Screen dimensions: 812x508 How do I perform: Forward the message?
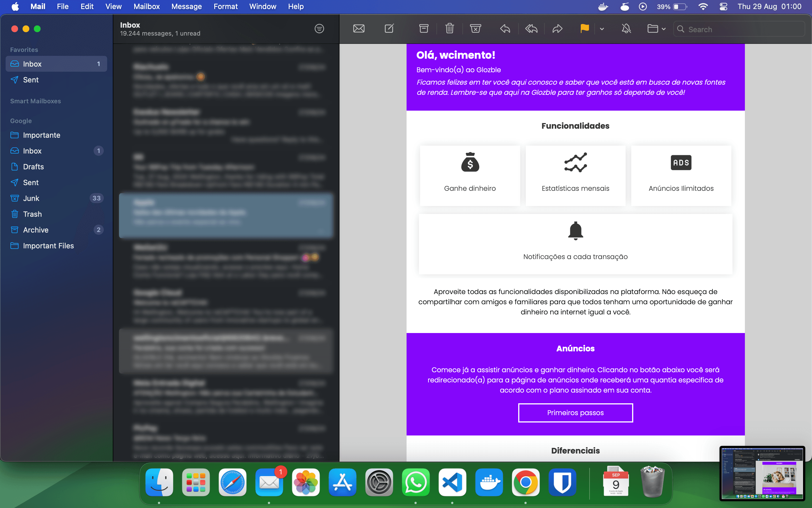pos(557,29)
